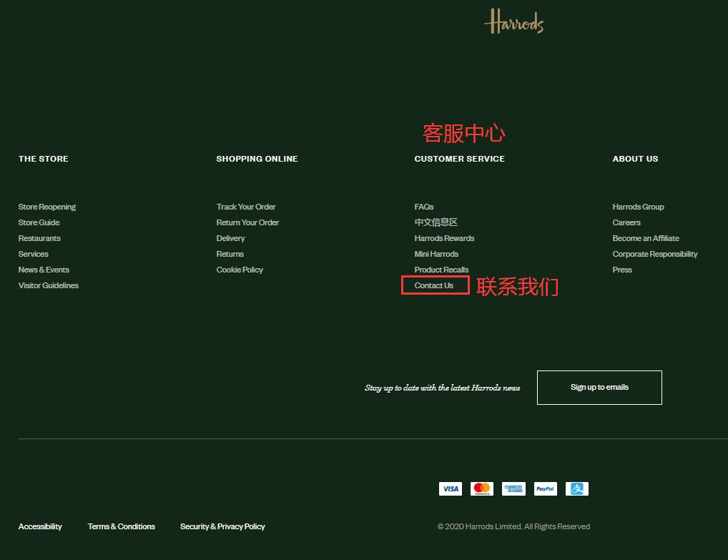Open Harrods Group link

(x=638, y=207)
